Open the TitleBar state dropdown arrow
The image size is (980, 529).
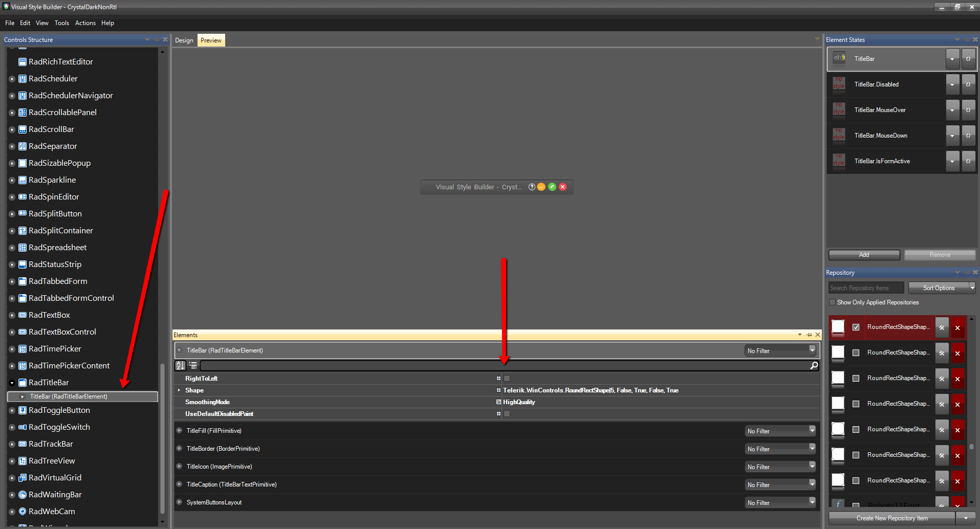pyautogui.click(x=952, y=59)
